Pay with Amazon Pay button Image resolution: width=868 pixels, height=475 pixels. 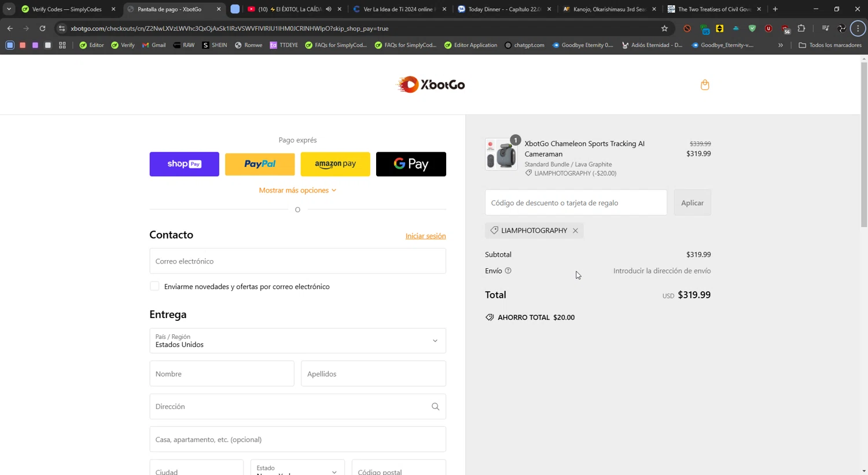[x=335, y=164]
